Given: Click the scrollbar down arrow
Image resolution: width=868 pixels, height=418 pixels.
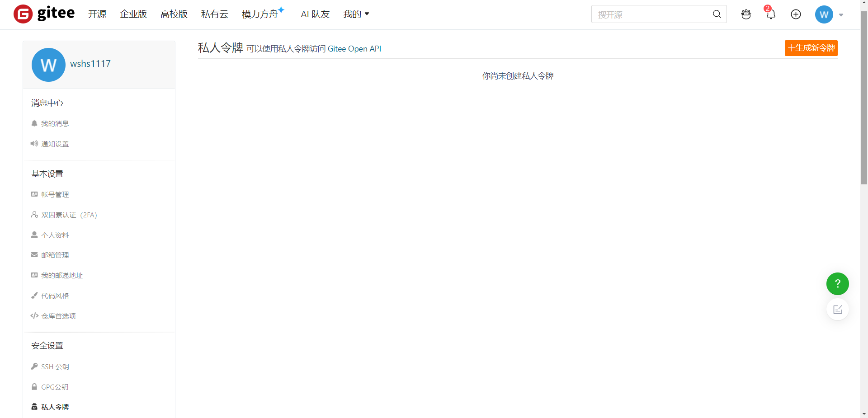Looking at the screenshot, I should pos(864,413).
